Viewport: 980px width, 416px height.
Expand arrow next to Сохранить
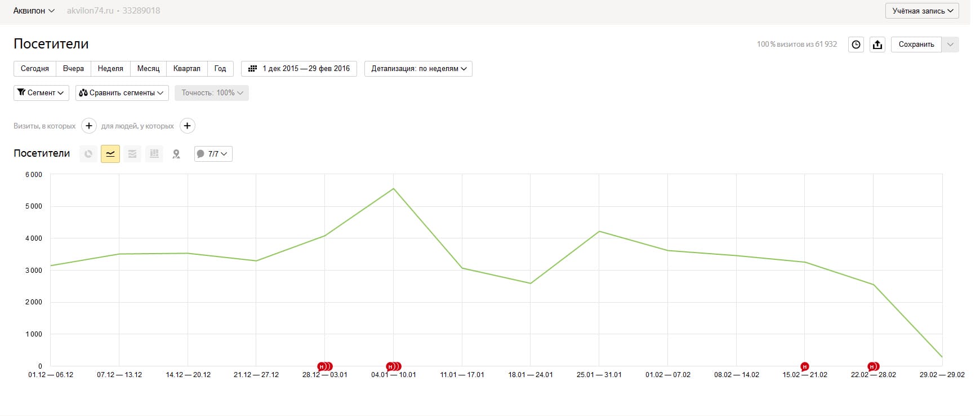pyautogui.click(x=951, y=45)
